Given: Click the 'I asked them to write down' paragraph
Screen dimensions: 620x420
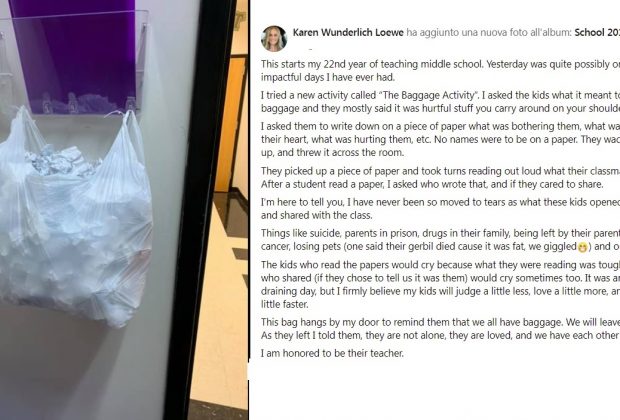Looking at the screenshot, I should pos(440,139).
